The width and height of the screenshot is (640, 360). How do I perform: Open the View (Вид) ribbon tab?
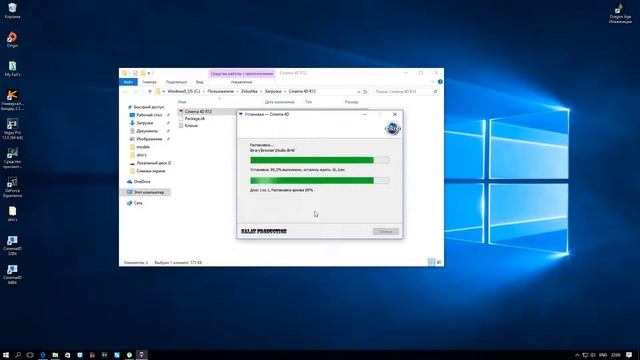(x=199, y=82)
